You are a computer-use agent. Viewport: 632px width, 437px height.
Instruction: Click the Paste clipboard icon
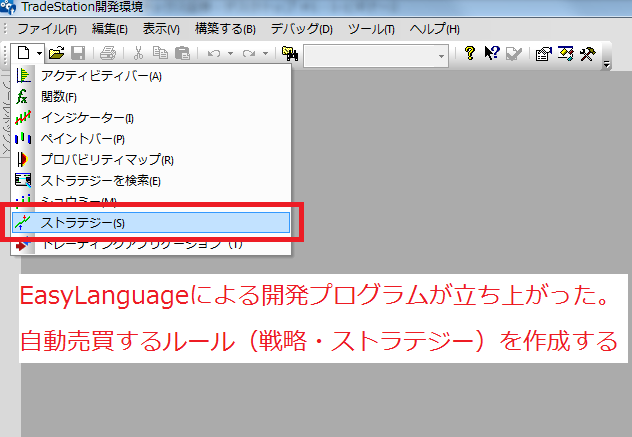[x=183, y=53]
